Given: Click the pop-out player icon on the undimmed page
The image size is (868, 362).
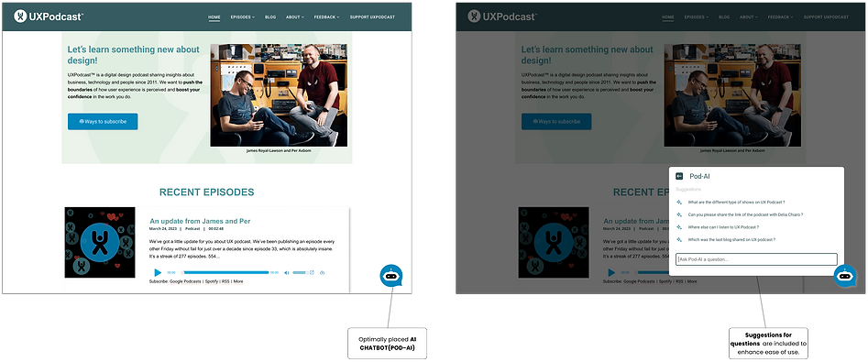Looking at the screenshot, I should [x=312, y=272].
